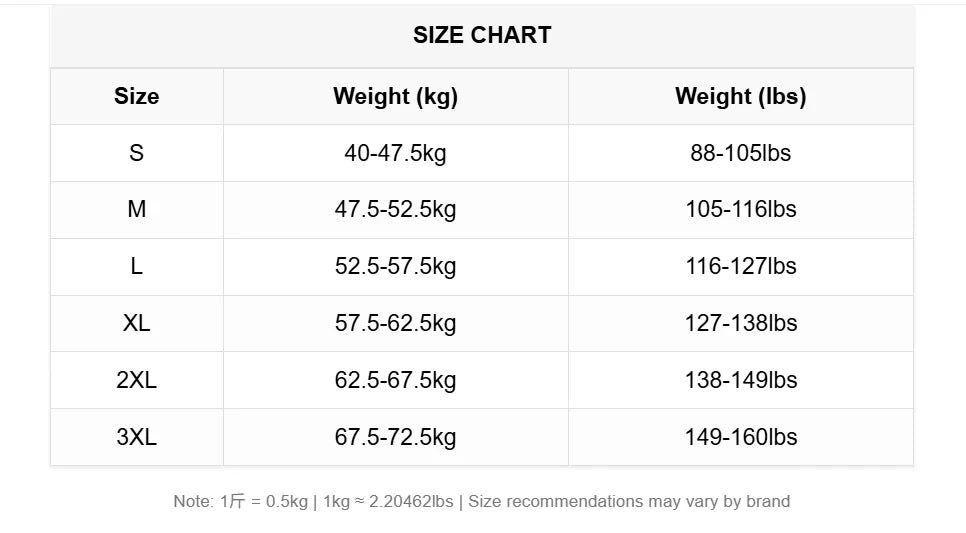Select the 2XL size cell
The width and height of the screenshot is (966, 533).
(x=136, y=381)
